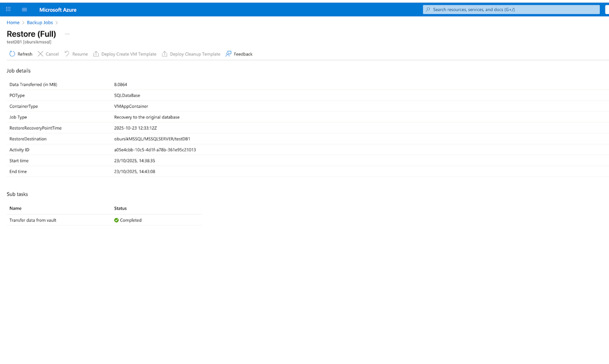This screenshot has height=364, width=609.
Task: Click the magnifier icon in search bar
Action: (428, 10)
